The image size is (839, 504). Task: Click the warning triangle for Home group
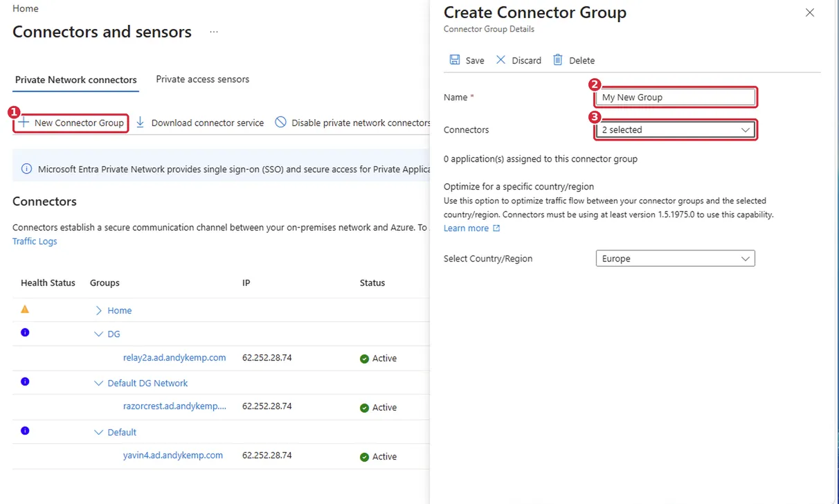click(x=25, y=309)
